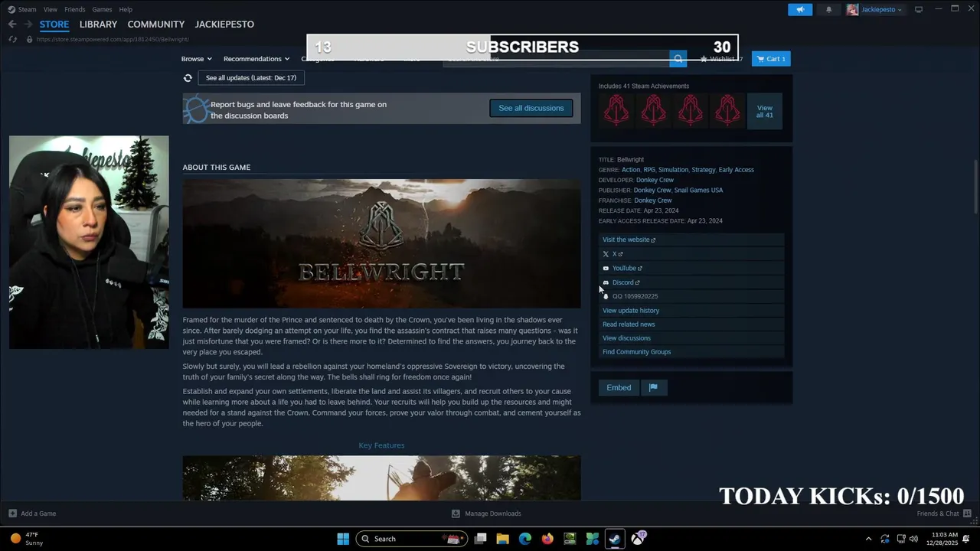Viewport: 980px width, 551px height.
Task: Open the notifications bell
Action: point(828,9)
